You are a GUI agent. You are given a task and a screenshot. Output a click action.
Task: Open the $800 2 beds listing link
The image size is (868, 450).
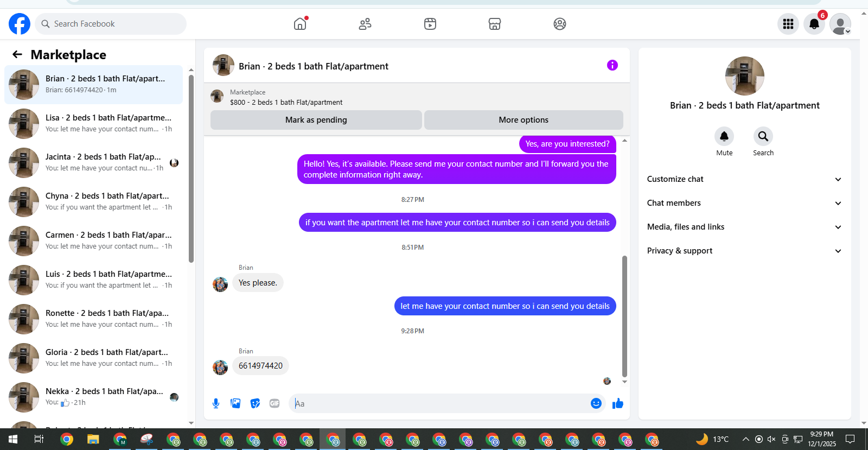[x=286, y=102]
